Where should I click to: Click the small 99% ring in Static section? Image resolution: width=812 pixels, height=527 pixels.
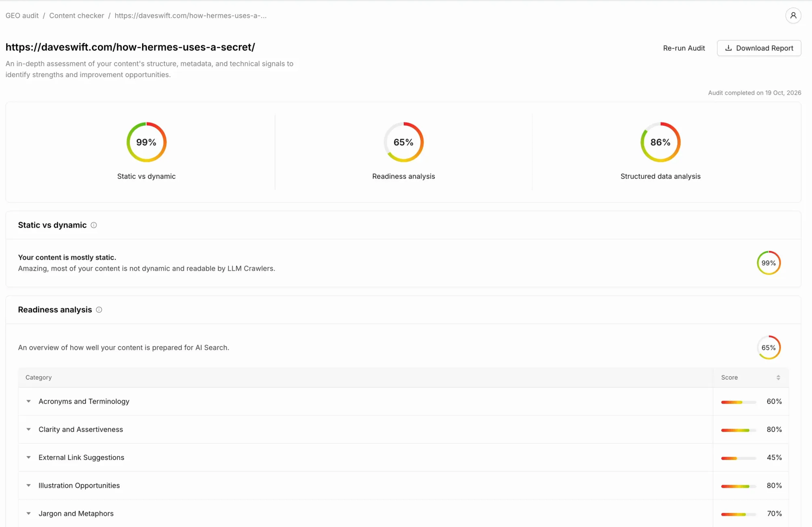pyautogui.click(x=769, y=263)
